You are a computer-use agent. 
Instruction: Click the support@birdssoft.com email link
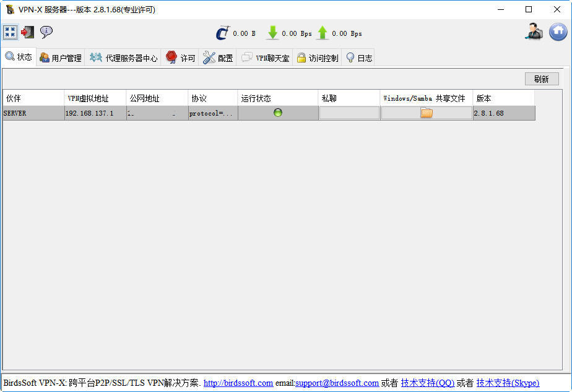(337, 383)
